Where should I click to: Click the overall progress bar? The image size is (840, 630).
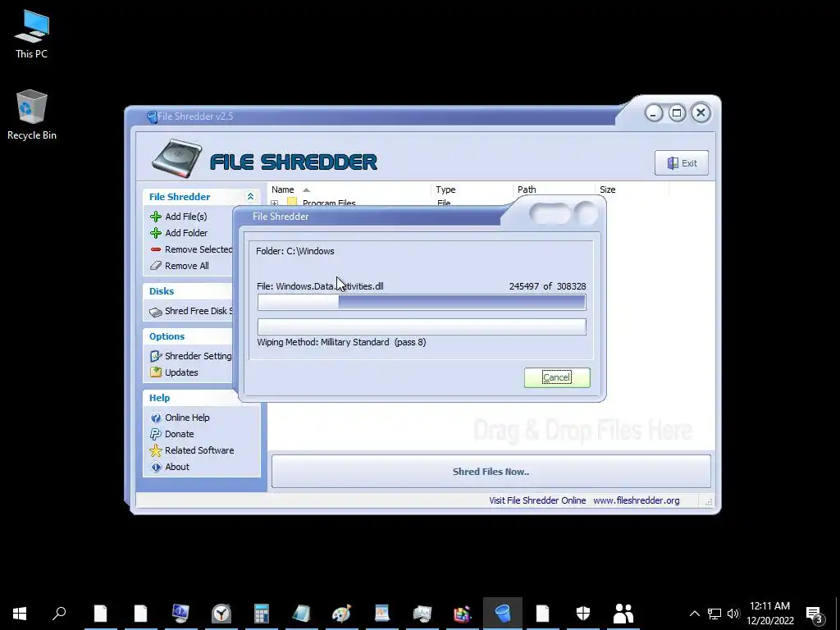(x=422, y=326)
